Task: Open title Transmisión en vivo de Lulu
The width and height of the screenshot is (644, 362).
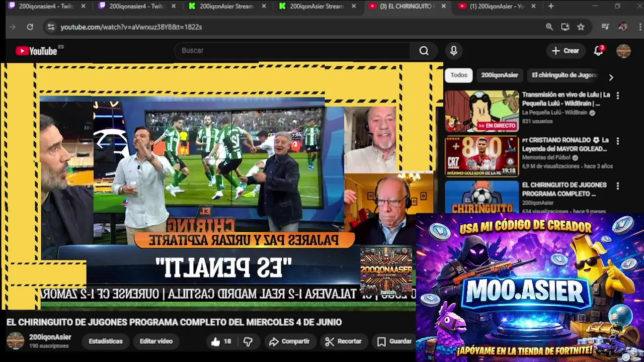Action: 566,99
